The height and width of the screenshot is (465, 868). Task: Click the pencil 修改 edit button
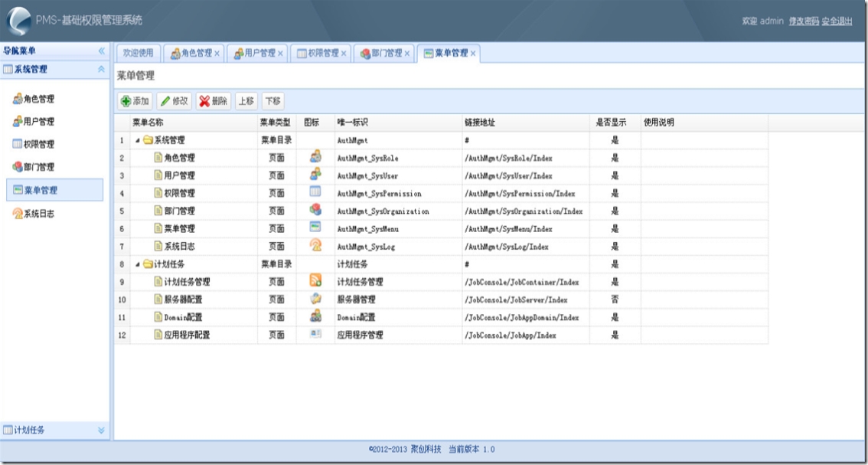coord(174,101)
